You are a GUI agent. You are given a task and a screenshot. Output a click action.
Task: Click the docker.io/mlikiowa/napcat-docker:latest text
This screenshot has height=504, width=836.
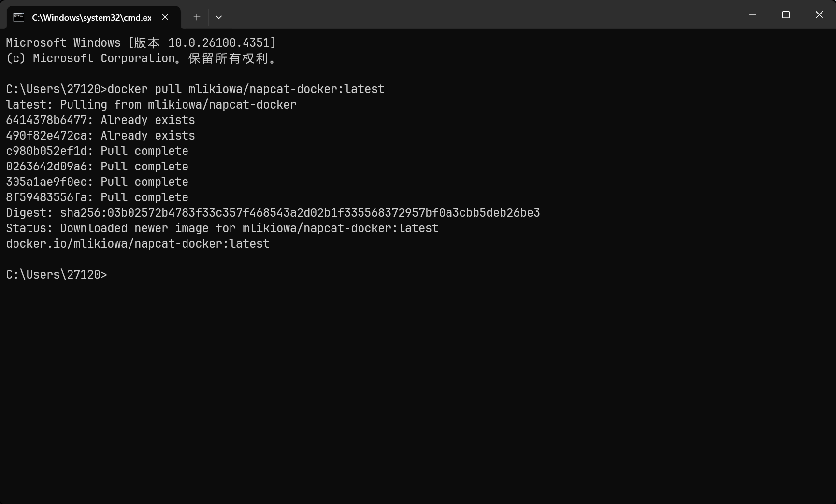138,244
